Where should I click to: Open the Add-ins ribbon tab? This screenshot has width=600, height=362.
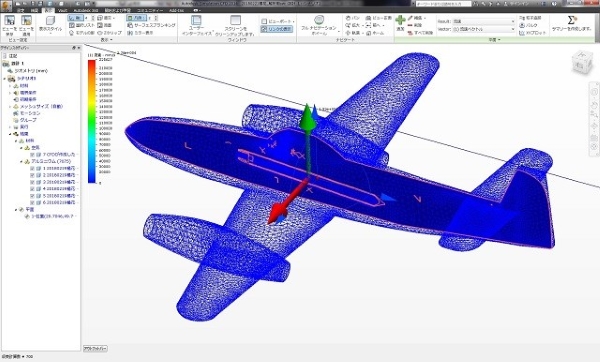pyautogui.click(x=176, y=10)
